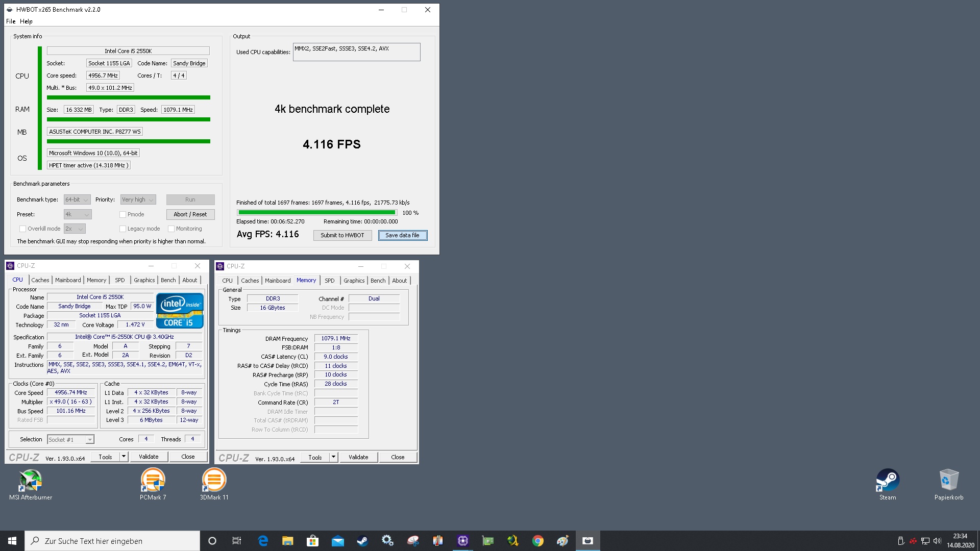Screen dimensions: 980x551
Task: Open volume speaker tray icon
Action: point(937,541)
